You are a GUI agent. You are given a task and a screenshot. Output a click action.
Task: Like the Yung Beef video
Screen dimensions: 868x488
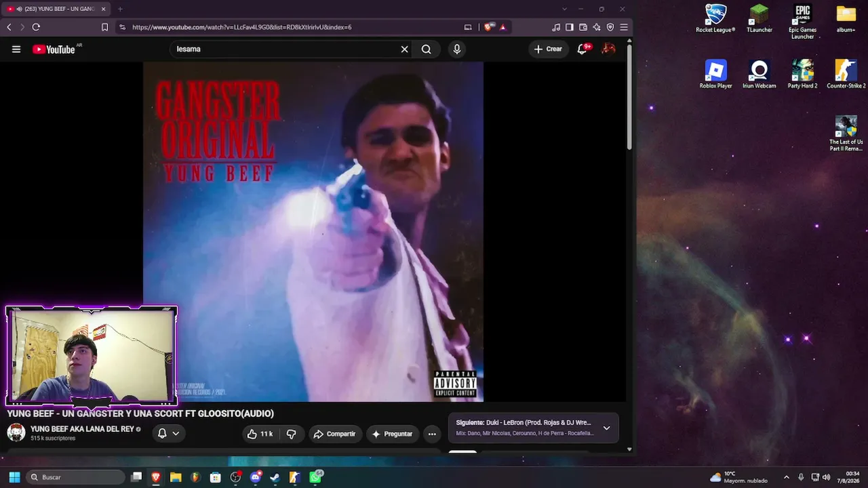click(x=260, y=434)
